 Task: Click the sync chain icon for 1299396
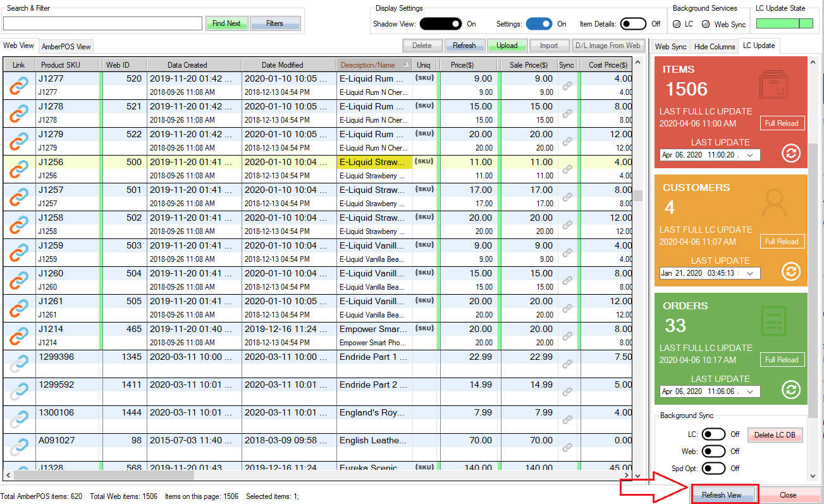click(567, 364)
